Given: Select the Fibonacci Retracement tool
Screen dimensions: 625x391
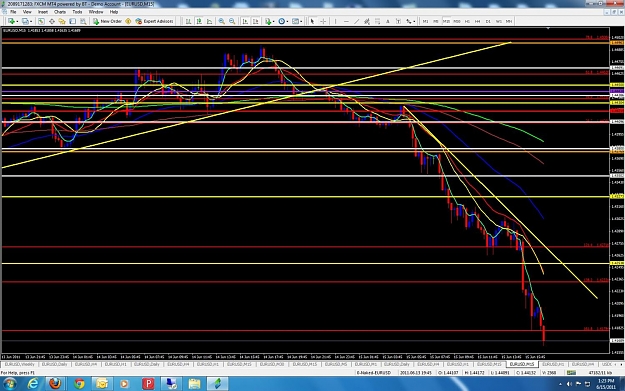Looking at the screenshot, I should point(377,21).
